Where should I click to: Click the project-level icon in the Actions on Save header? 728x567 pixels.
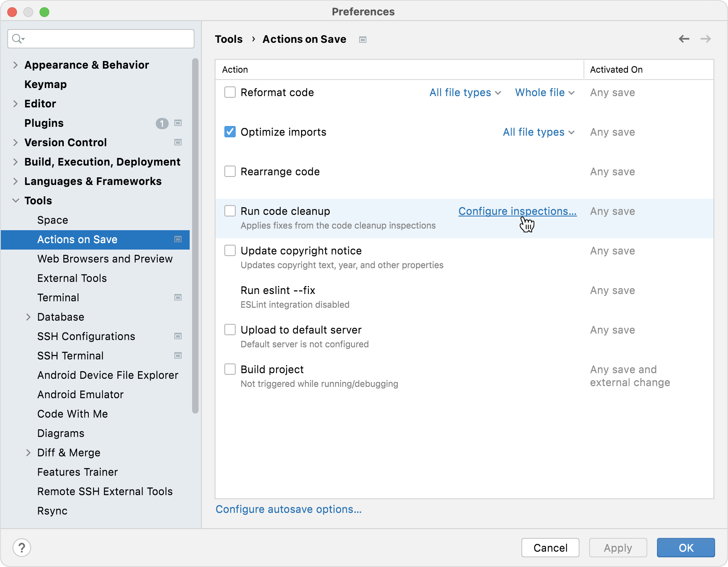tap(363, 40)
